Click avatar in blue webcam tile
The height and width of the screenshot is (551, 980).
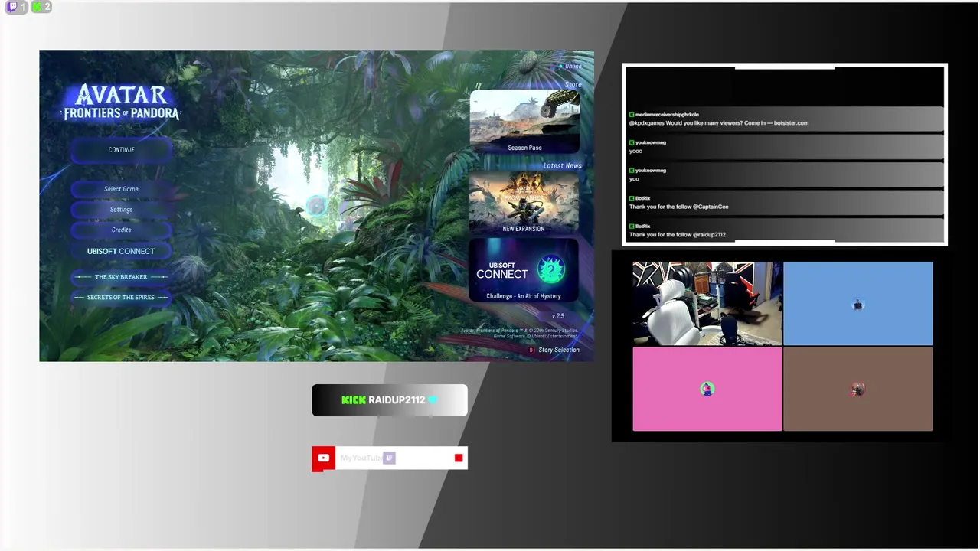pos(857,305)
